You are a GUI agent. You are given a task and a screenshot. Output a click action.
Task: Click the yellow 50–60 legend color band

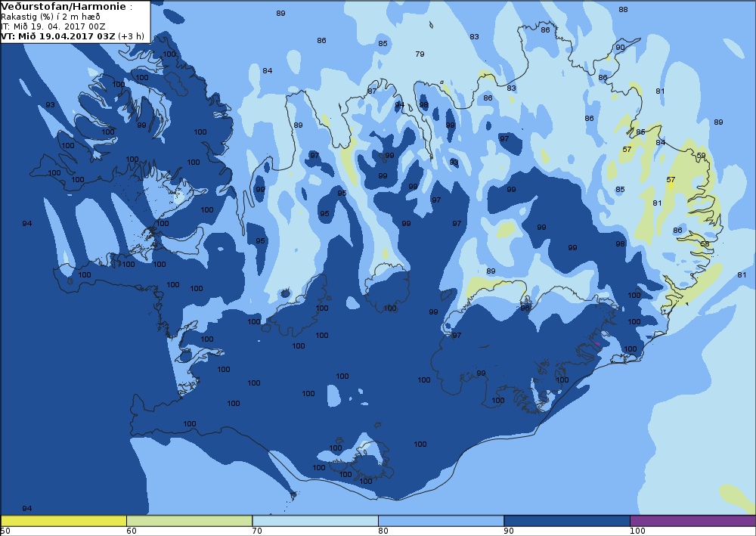tap(64, 521)
